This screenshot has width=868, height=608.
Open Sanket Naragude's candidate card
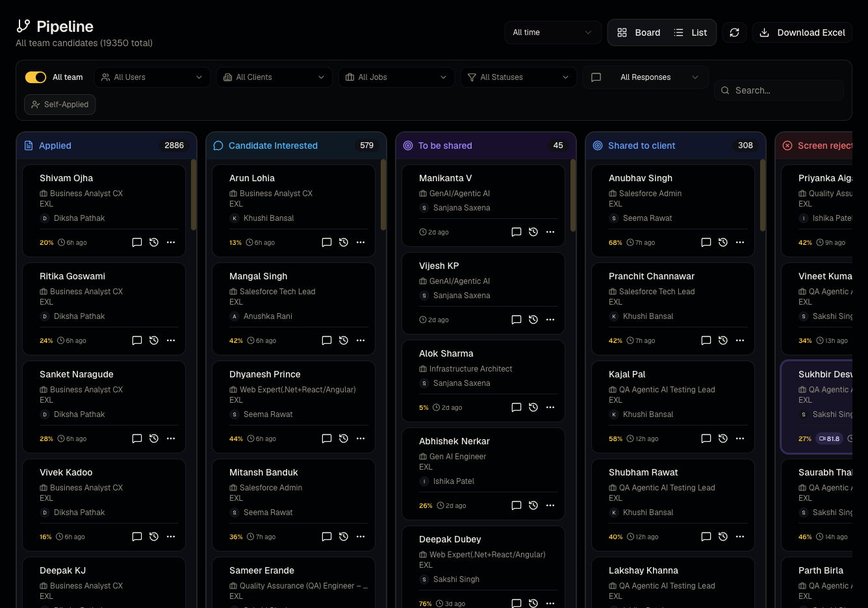(x=104, y=407)
